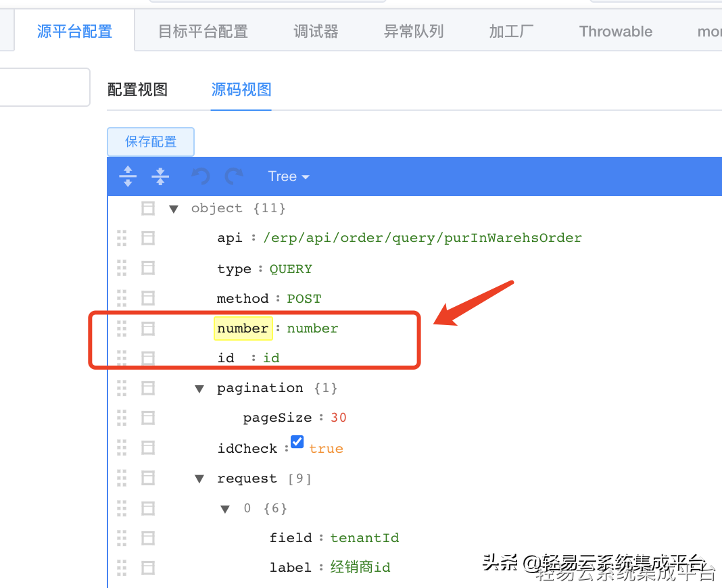This screenshot has width=722, height=588.
Task: Open action menu for field tenantId row
Action: (148, 538)
